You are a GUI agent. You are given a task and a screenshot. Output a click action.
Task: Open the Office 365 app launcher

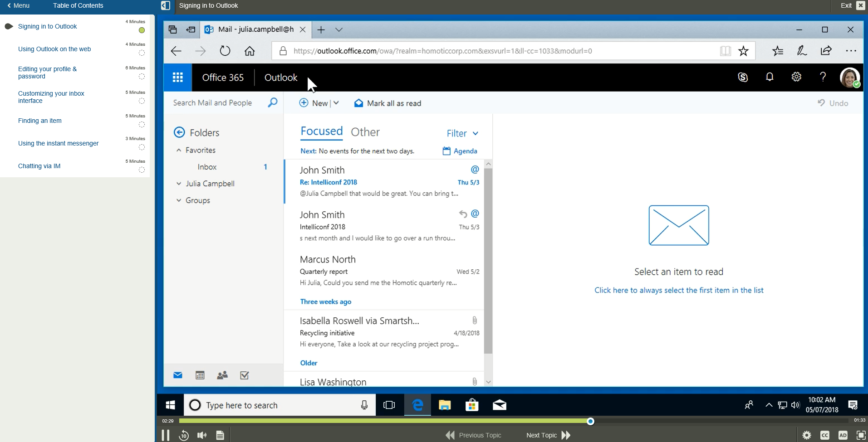177,77
